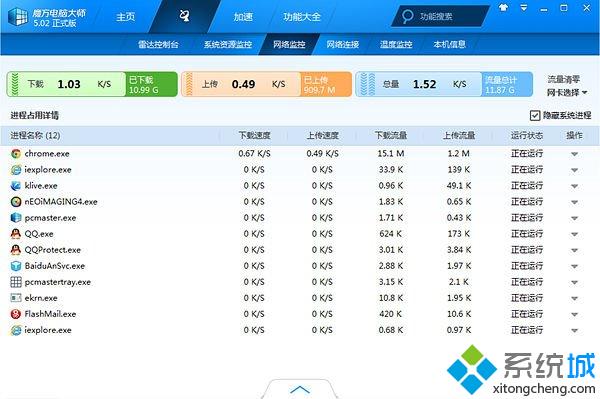Screen dimensions: 600x399
Task: Open the title bar menu arrow icon
Action: [x=524, y=8]
